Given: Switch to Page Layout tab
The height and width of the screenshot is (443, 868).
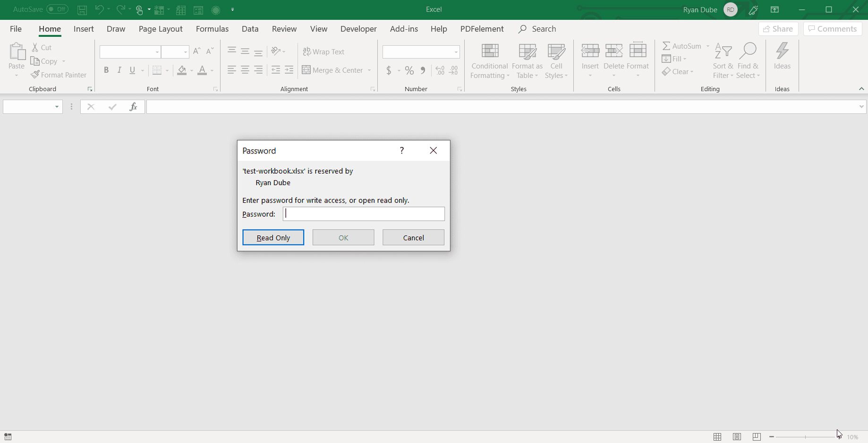Looking at the screenshot, I should pyautogui.click(x=161, y=29).
